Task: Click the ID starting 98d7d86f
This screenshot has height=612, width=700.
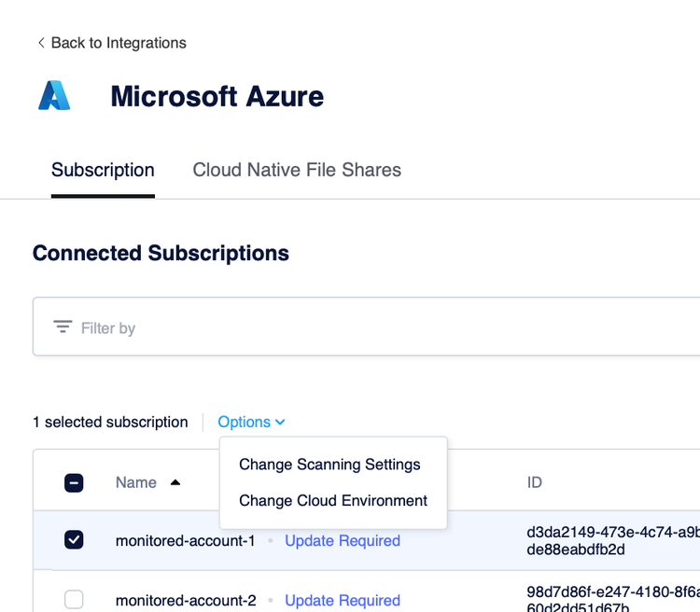Action: [x=613, y=598]
